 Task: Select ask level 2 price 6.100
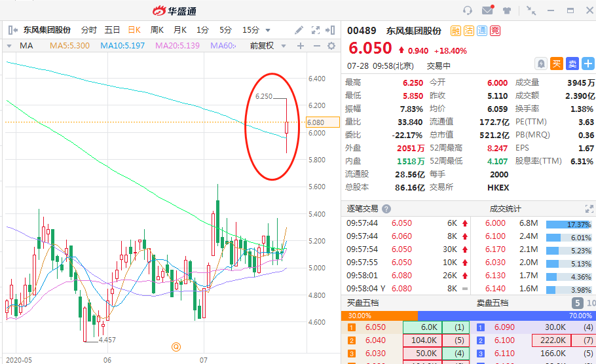504,340
